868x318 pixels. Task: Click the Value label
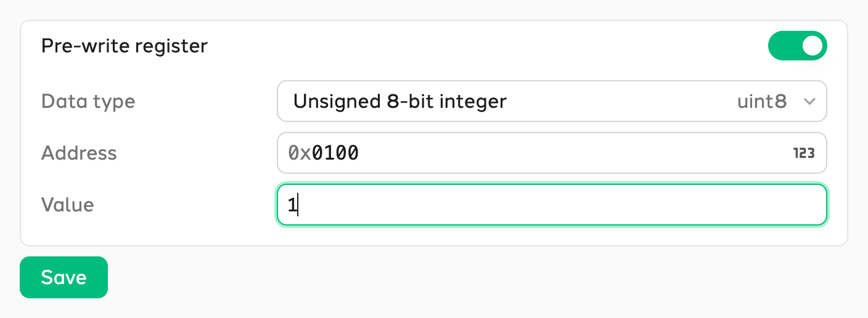point(67,205)
